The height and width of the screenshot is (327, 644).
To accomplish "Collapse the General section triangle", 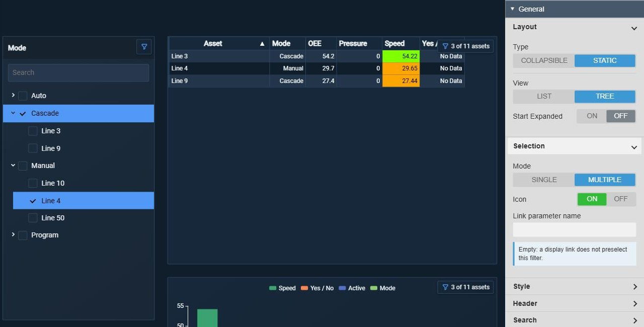I will tap(512, 9).
